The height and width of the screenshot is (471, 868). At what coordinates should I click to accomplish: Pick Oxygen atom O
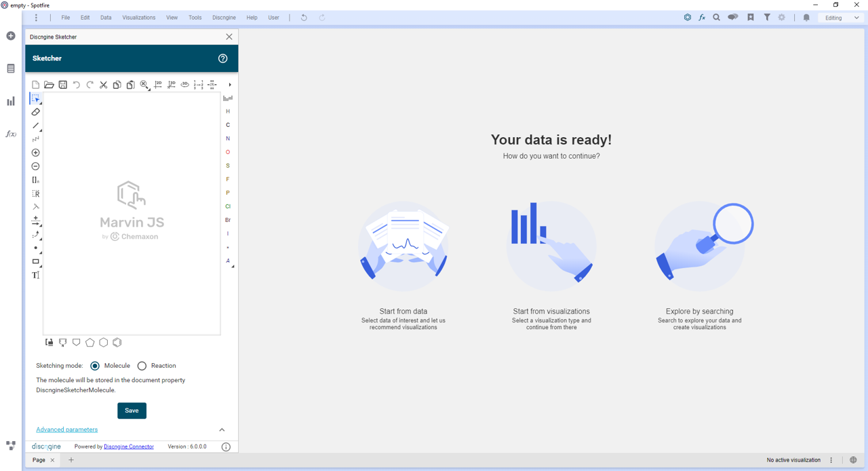228,152
